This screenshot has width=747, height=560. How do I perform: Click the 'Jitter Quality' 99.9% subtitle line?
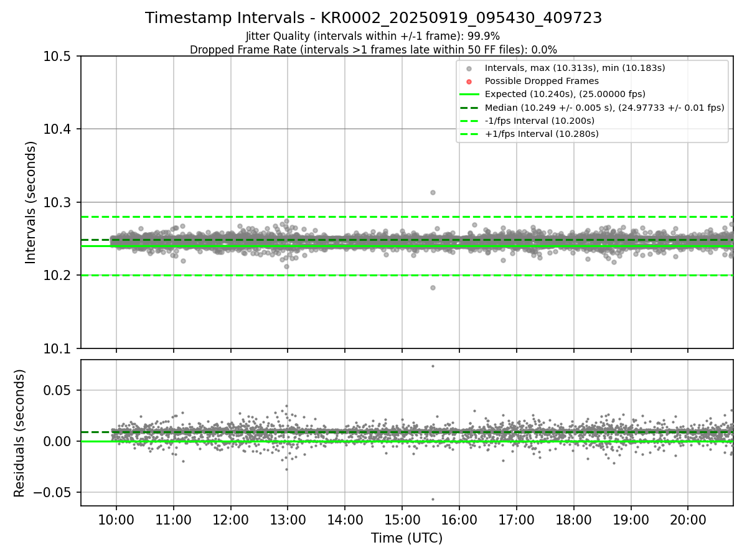373,36
